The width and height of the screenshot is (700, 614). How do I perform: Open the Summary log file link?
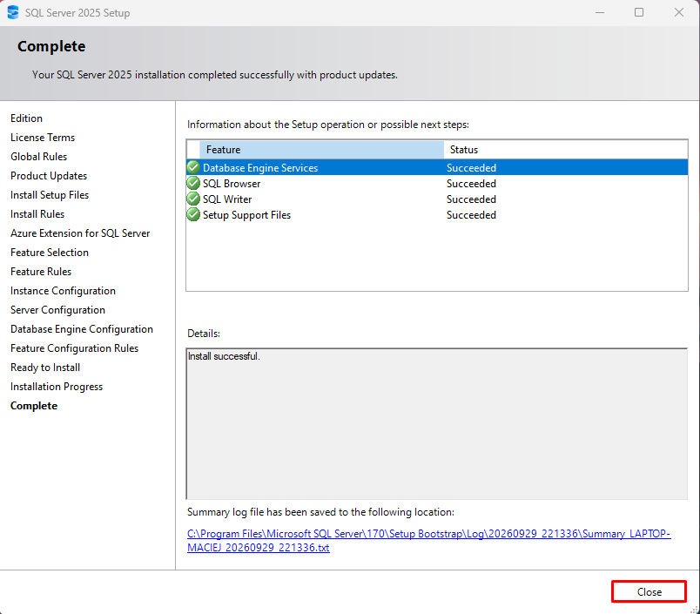(x=428, y=540)
